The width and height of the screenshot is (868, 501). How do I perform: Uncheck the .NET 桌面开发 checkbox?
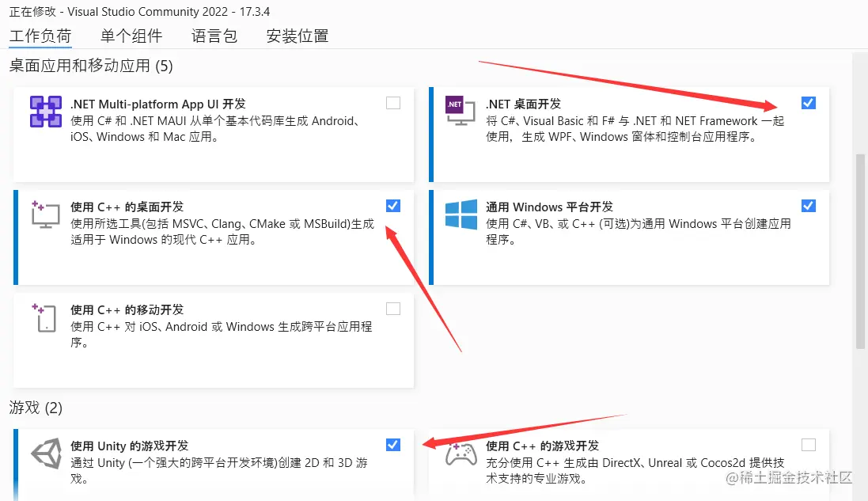point(808,103)
